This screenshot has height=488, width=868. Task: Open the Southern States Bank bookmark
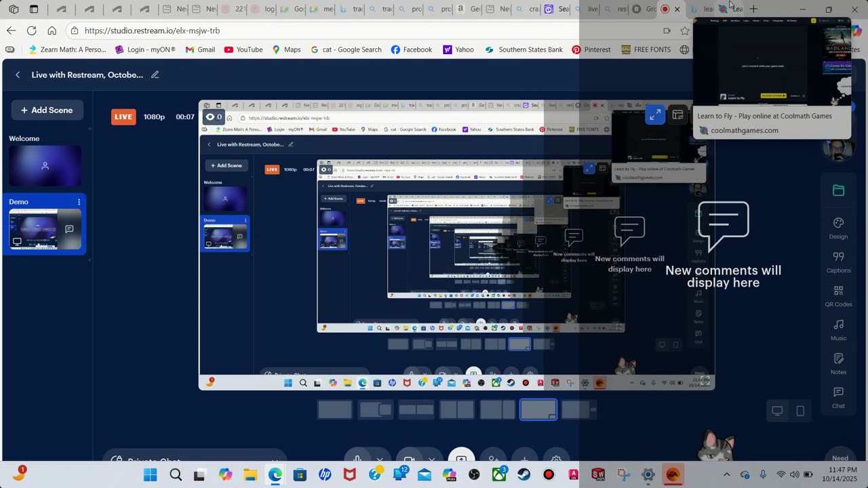(x=524, y=49)
